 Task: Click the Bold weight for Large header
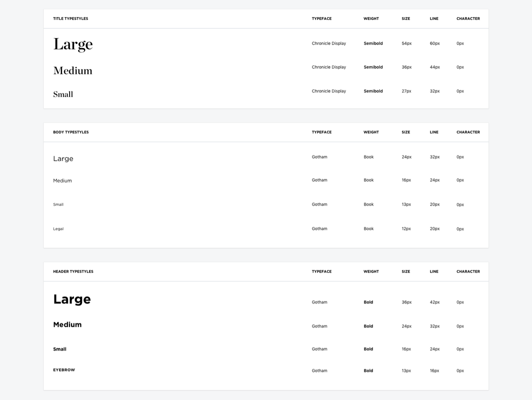(368, 302)
